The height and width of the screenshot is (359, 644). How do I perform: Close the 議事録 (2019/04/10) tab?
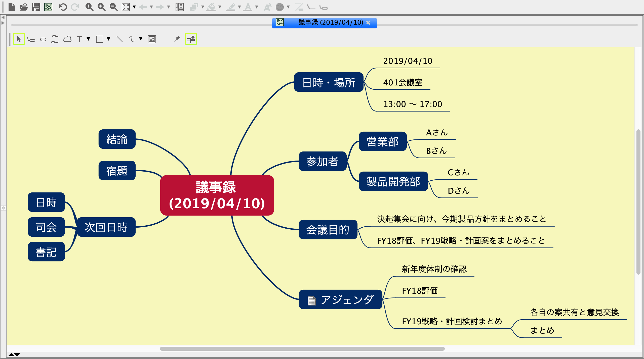coord(368,23)
